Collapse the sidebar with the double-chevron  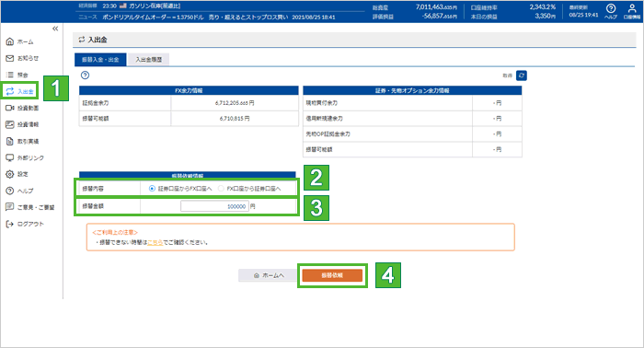(x=55, y=29)
